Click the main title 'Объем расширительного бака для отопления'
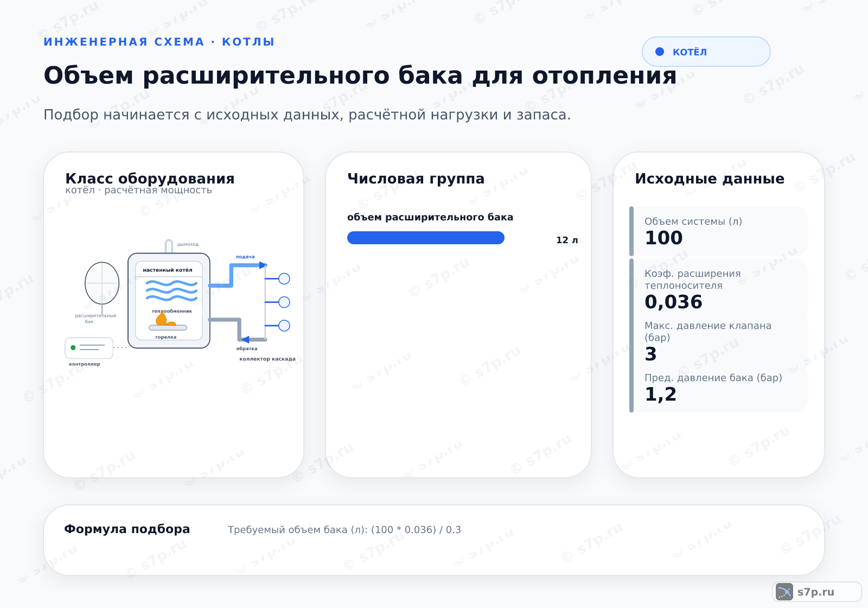Screen dimensions: 868x608 pyautogui.click(x=360, y=75)
